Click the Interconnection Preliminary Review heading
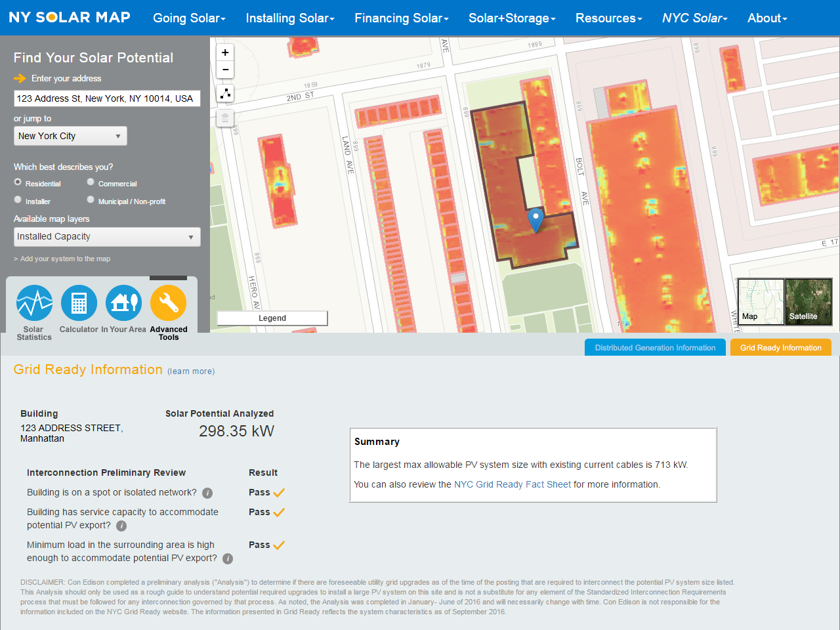Viewport: 840px width, 630px height. point(106,472)
